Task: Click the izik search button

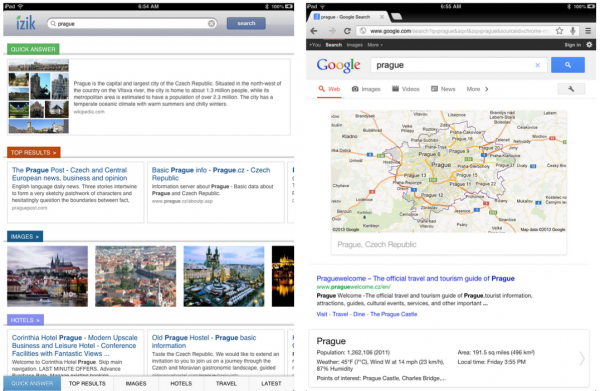Action: click(246, 23)
